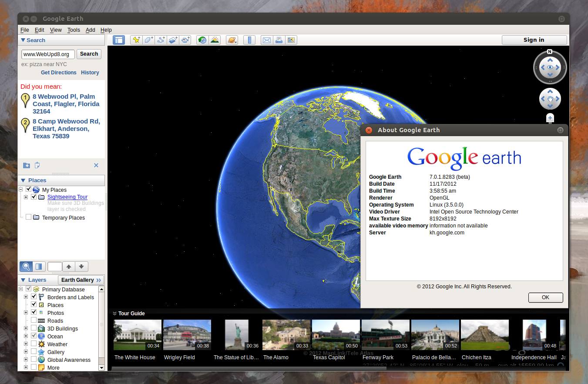Click the look-around eye joystick center
Image resolution: width=588 pixels, height=384 pixels.
coord(550,67)
